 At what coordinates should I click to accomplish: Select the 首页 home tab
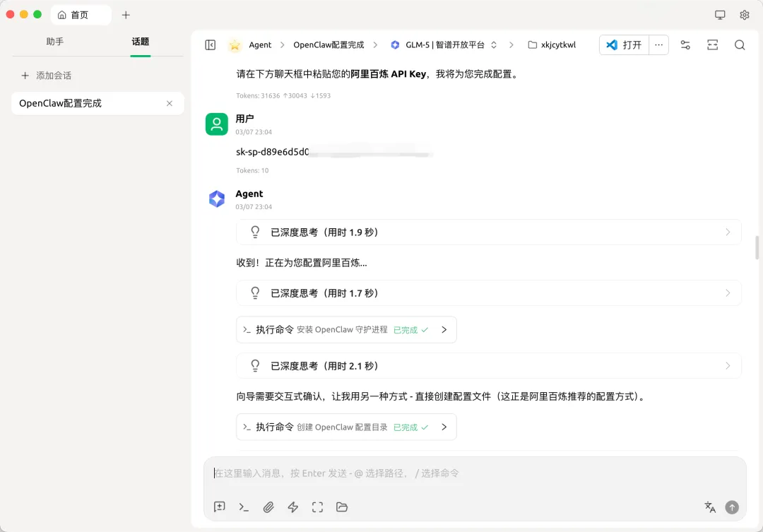[x=81, y=15]
